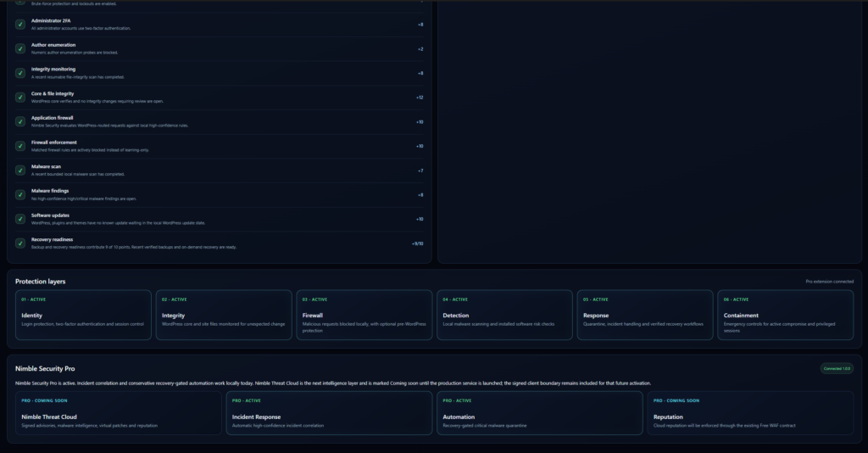Select the Firewall enforcement check icon
The image size is (868, 453).
click(x=20, y=146)
